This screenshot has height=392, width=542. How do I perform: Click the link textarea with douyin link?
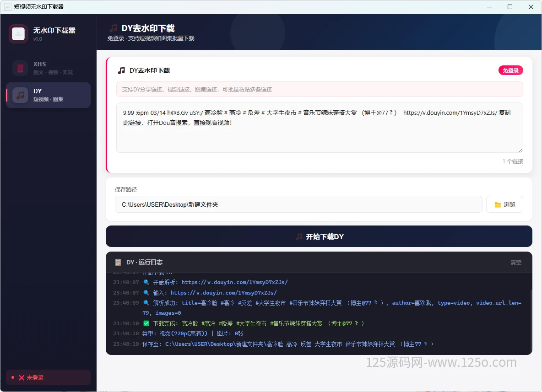(320, 128)
